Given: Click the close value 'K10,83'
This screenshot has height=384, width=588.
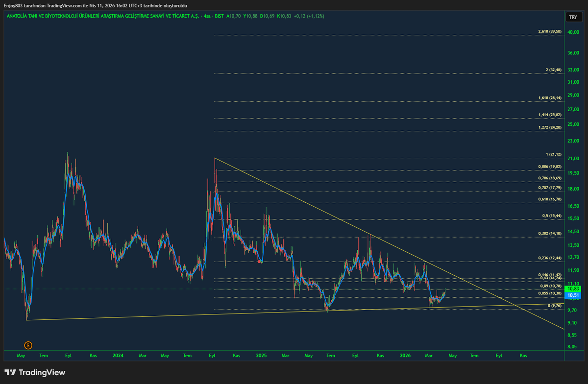Looking at the screenshot, I should tap(284, 16).
